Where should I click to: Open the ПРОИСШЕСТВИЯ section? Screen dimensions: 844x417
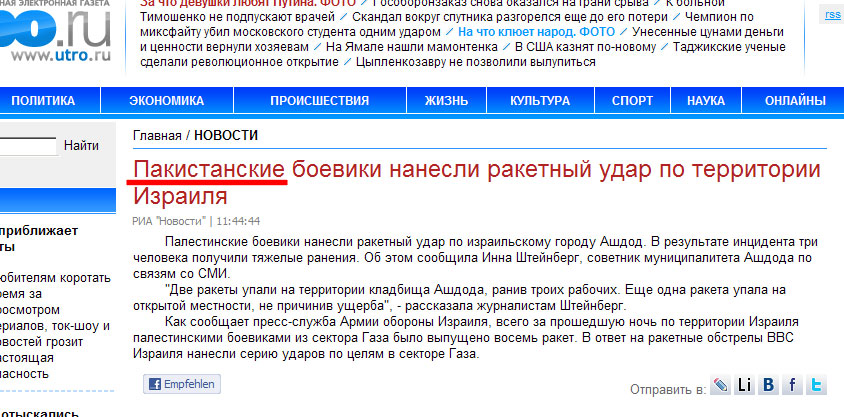pyautogui.click(x=320, y=101)
